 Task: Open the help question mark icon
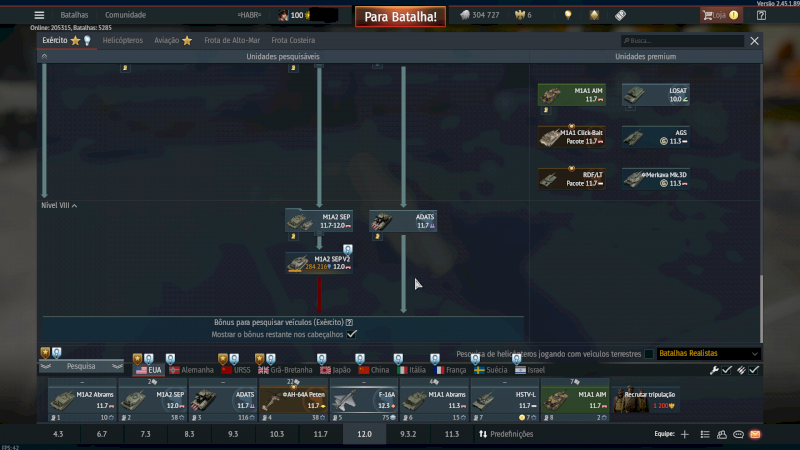(x=761, y=15)
